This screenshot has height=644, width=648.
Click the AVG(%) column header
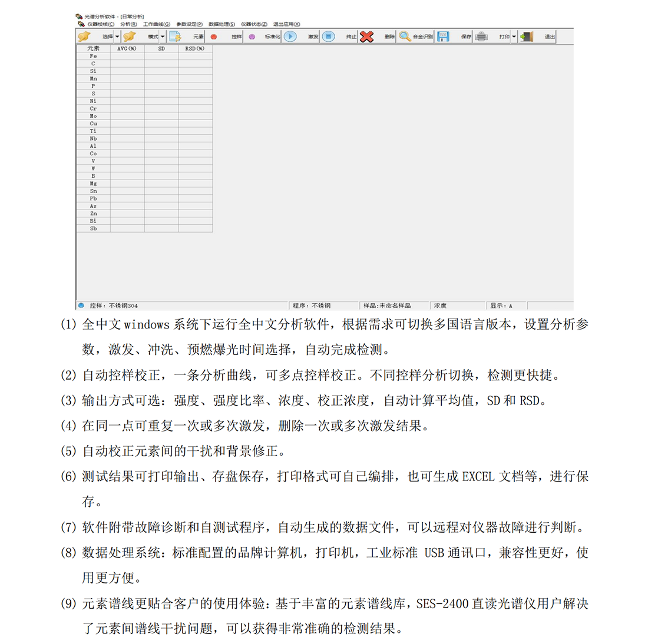127,48
